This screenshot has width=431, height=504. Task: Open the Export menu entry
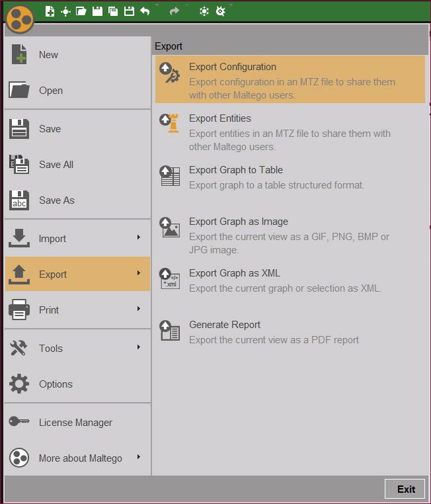pyautogui.click(x=78, y=274)
